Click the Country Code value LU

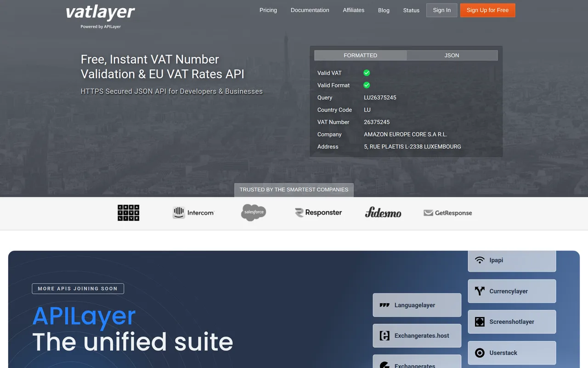pyautogui.click(x=367, y=110)
